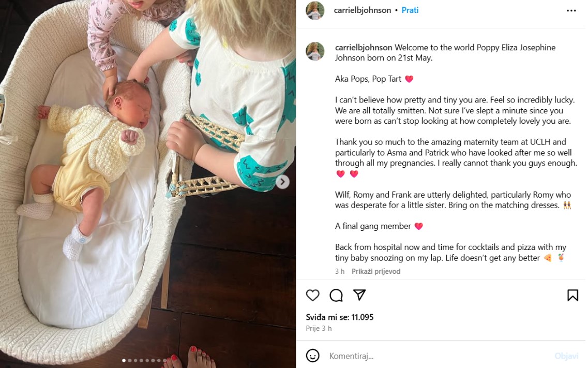This screenshot has width=588, height=368.
Task: View likes list Sviđa mi se: 11.095
Action: pyautogui.click(x=339, y=317)
